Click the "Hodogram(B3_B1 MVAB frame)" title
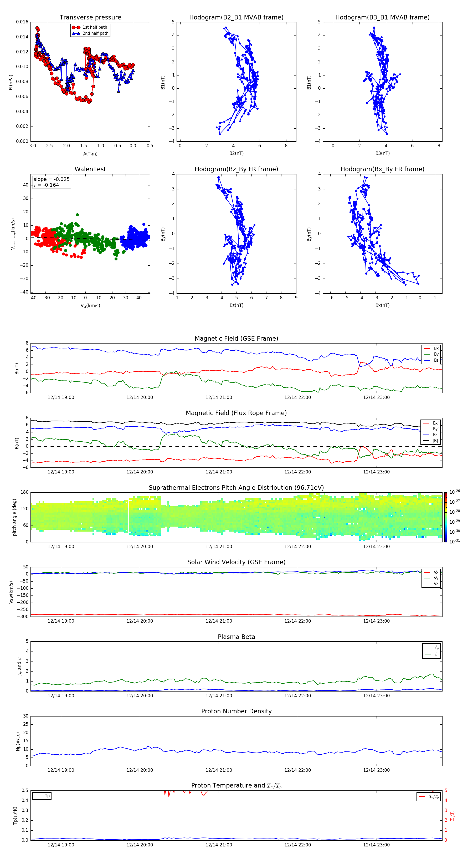Viewport: 473px width, 868px height. [382, 18]
